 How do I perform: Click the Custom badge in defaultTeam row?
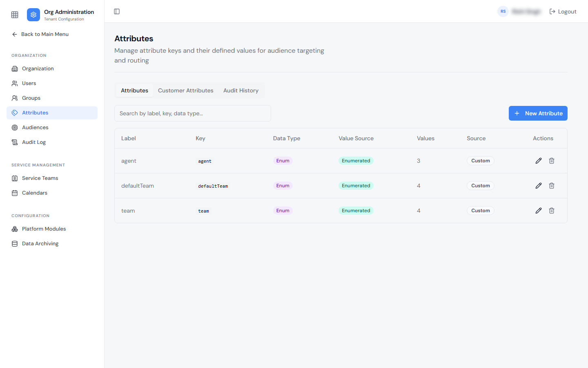[x=481, y=186]
